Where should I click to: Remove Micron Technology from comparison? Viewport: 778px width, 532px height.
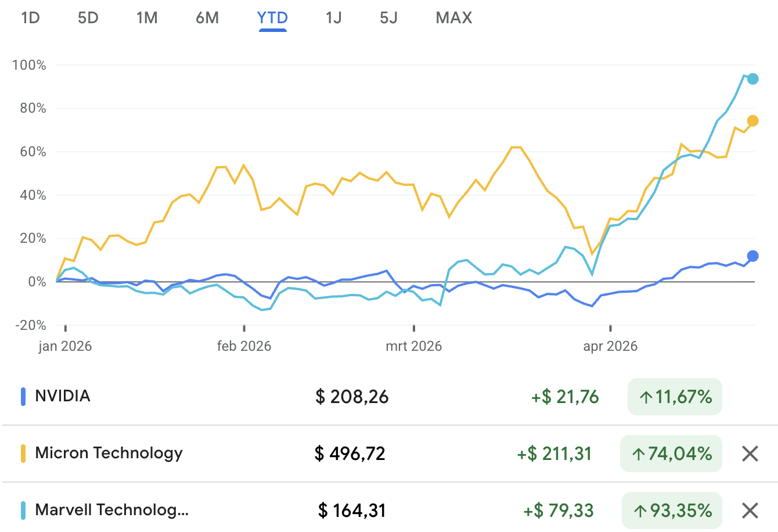point(750,454)
